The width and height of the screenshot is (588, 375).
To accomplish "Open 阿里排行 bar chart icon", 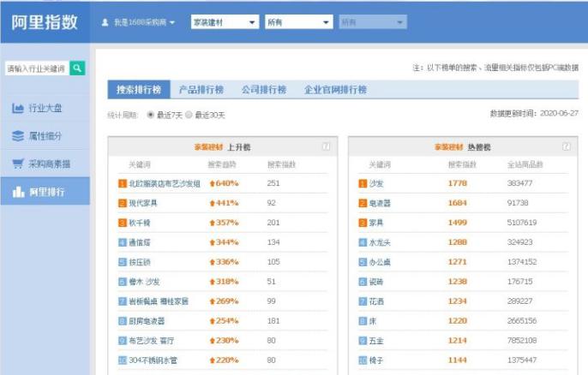I will coord(18,192).
